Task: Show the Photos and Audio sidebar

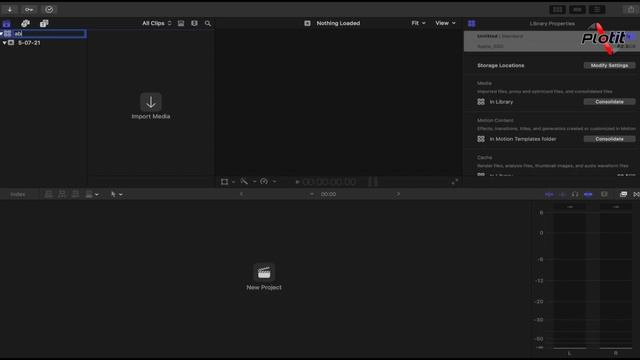Action: click(25, 23)
